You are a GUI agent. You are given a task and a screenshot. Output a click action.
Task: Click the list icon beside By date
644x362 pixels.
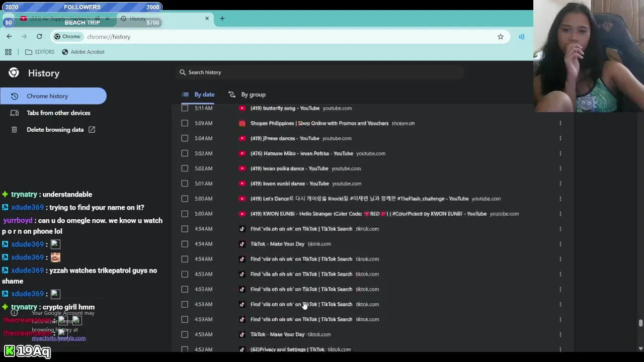point(185,95)
